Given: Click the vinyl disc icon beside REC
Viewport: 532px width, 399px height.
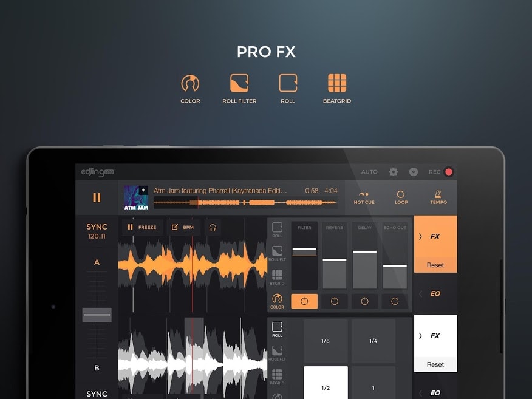Looking at the screenshot, I should pos(414,172).
